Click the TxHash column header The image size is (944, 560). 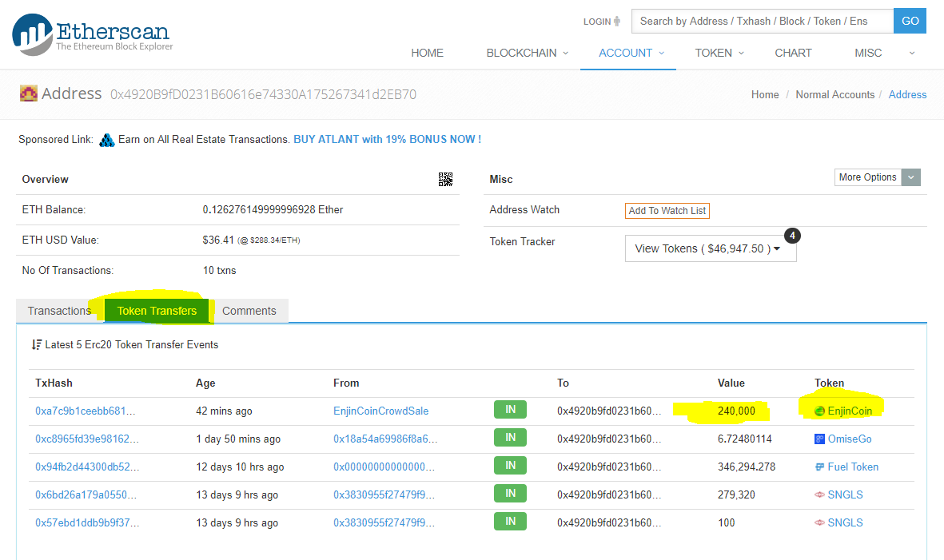click(x=54, y=383)
